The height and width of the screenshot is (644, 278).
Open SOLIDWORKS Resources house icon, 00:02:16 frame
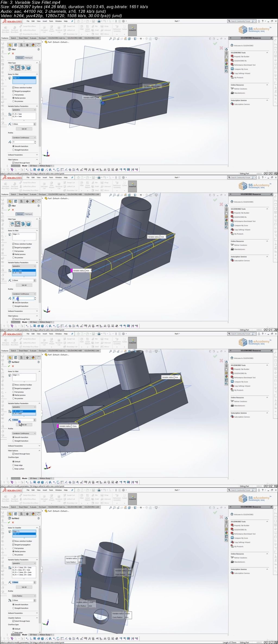(226, 362)
